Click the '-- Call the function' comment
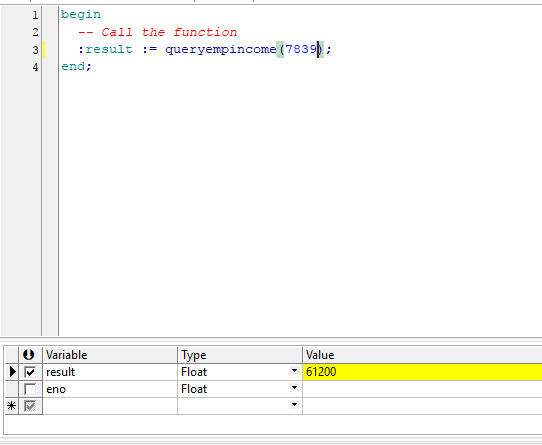 [x=158, y=32]
